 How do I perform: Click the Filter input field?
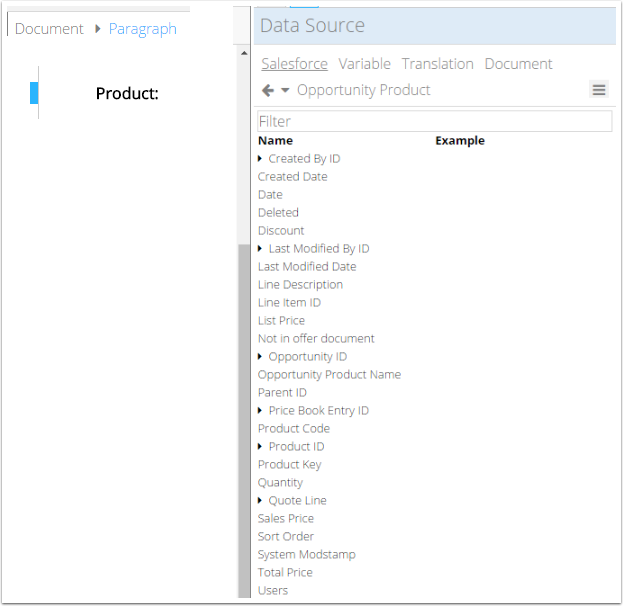pyautogui.click(x=434, y=121)
